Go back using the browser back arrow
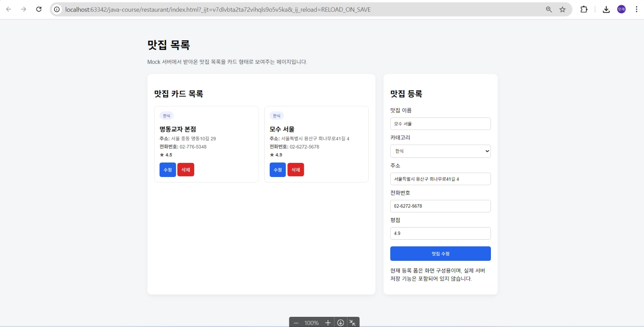Image resolution: width=644 pixels, height=327 pixels. click(x=9, y=9)
